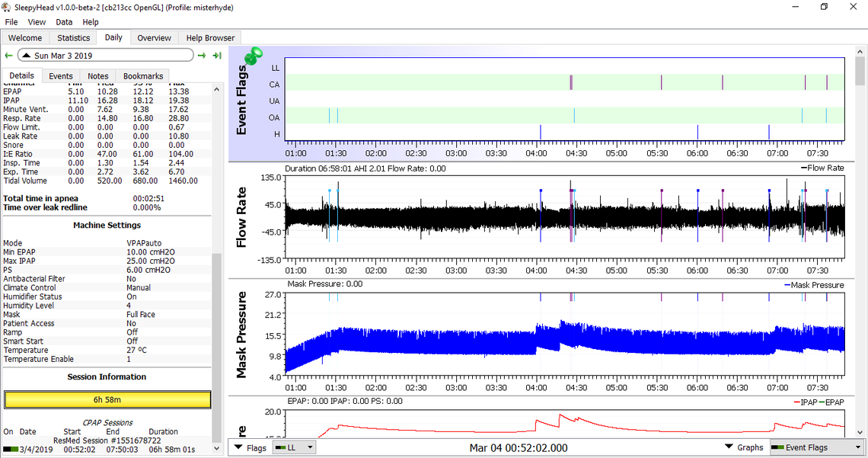The width and height of the screenshot is (868, 458).
Task: Click the Tidal Volume row
Action: 107,181
